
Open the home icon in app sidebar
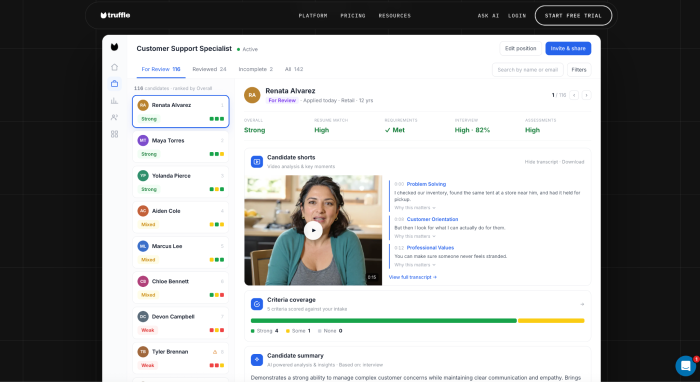[x=114, y=67]
